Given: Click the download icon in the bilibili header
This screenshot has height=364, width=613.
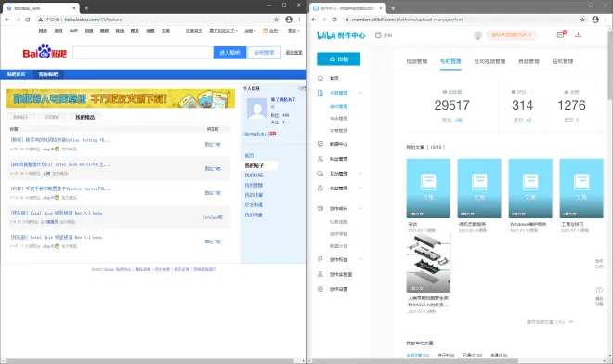Looking at the screenshot, I should click(x=578, y=34).
